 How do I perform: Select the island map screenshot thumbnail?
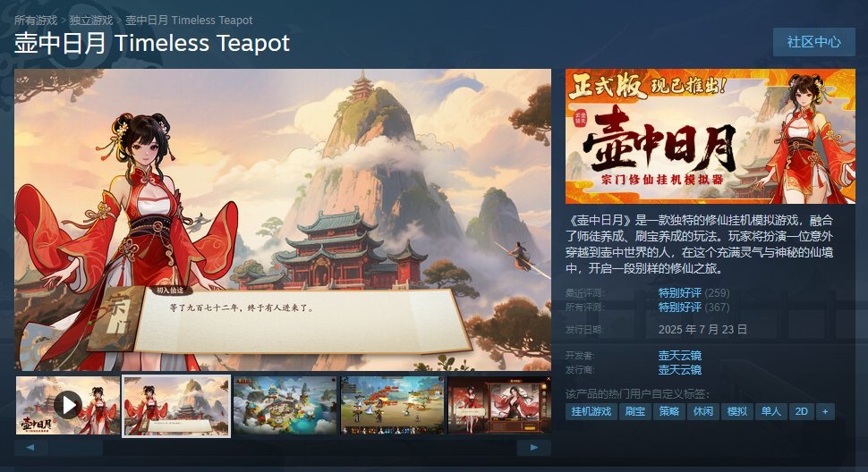pyautogui.click(x=285, y=405)
